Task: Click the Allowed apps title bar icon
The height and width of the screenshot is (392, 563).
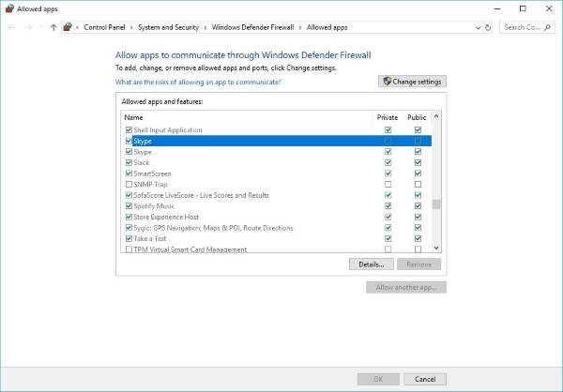Action: [9, 8]
